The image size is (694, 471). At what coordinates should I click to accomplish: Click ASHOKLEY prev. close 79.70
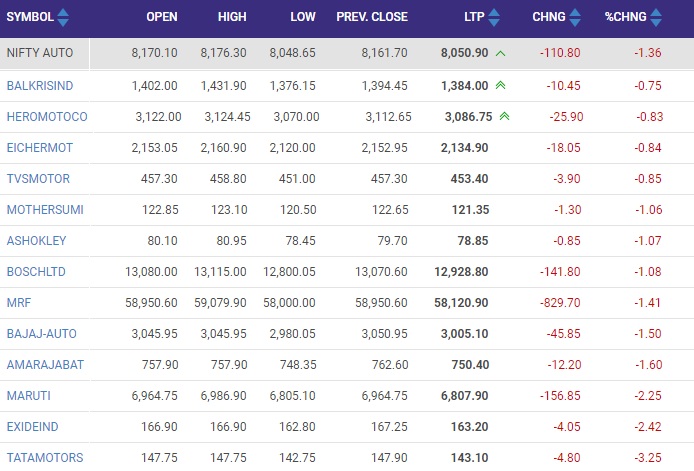392,240
